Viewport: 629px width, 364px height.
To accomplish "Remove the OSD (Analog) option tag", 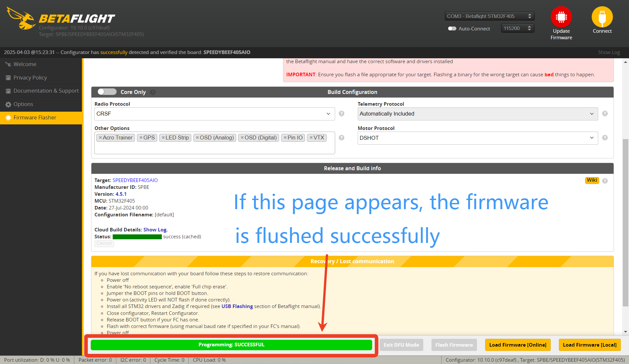I will point(197,137).
